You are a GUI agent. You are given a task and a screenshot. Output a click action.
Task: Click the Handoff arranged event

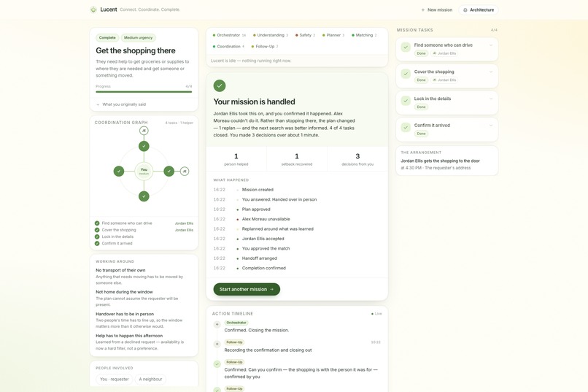(259, 258)
